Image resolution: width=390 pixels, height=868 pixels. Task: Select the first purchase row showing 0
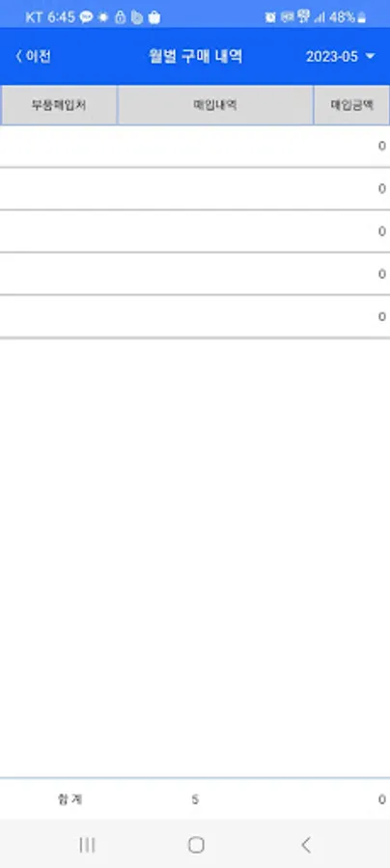tap(195, 147)
